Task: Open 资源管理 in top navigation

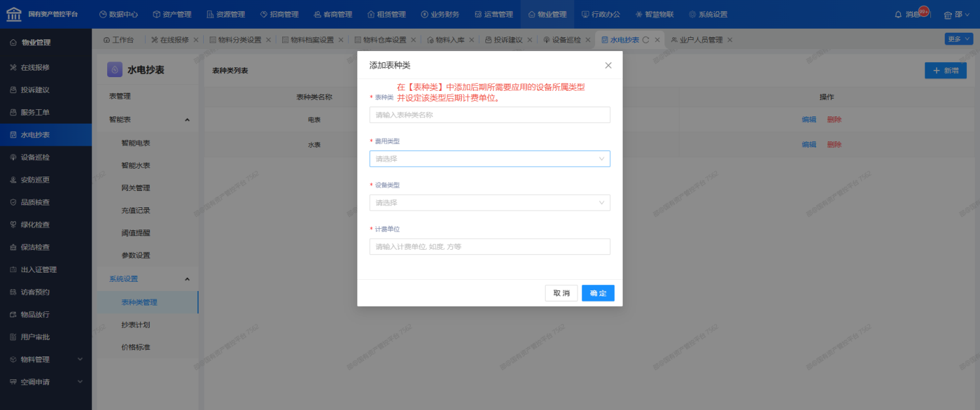Action: pyautogui.click(x=225, y=14)
